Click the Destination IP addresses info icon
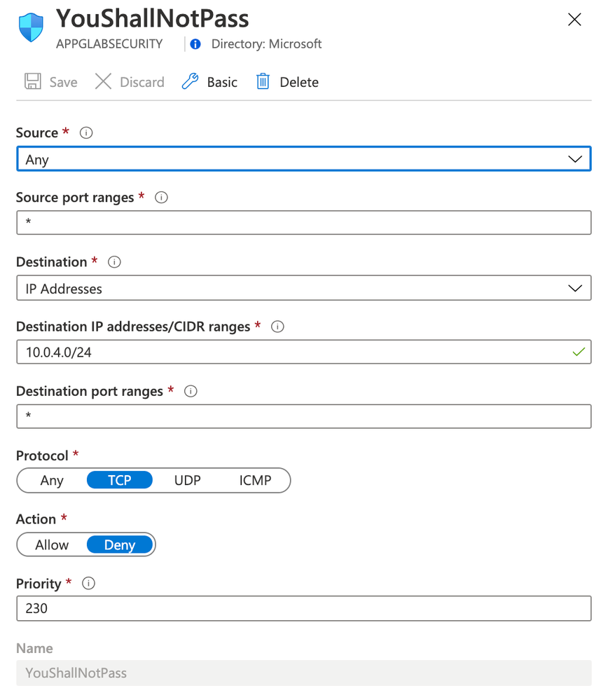Image resolution: width=601 pixels, height=700 pixels. [277, 327]
